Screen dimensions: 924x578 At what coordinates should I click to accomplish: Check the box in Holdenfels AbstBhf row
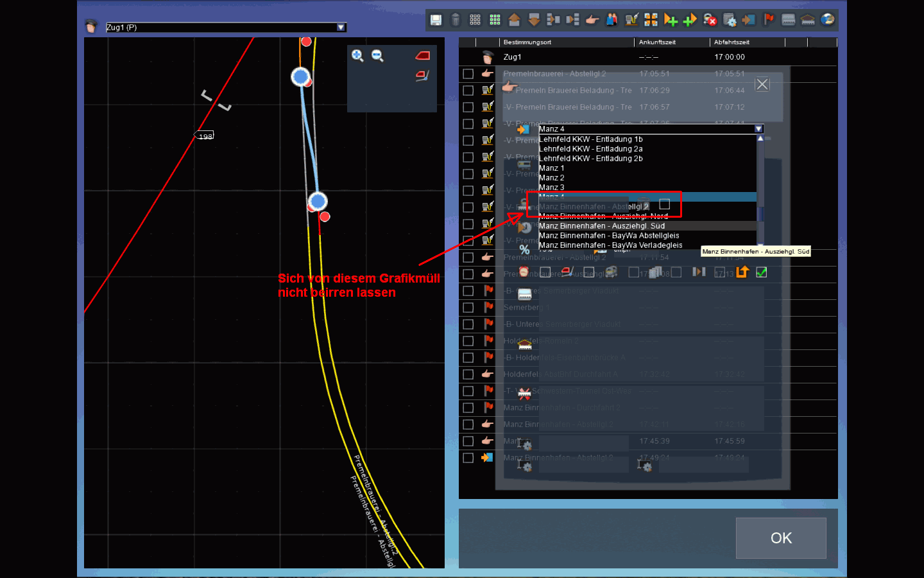[468, 374]
